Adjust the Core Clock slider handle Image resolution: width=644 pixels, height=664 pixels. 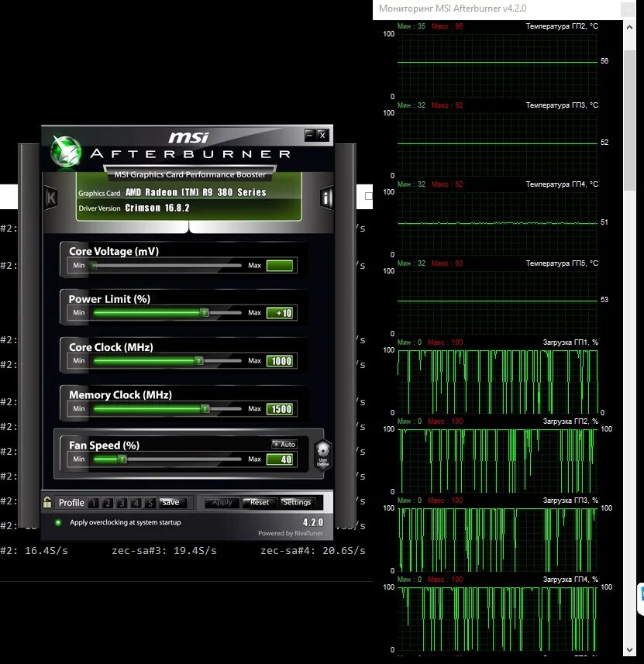[198, 361]
